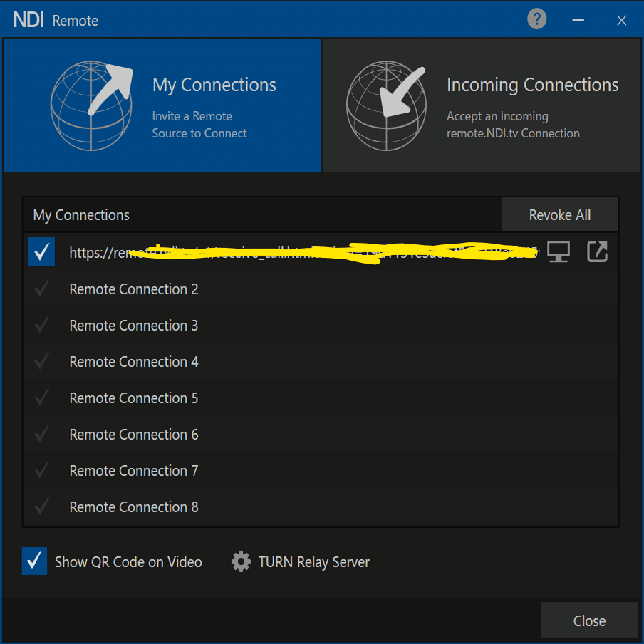Click the Revoke All button
The height and width of the screenshot is (644, 644).
click(560, 214)
